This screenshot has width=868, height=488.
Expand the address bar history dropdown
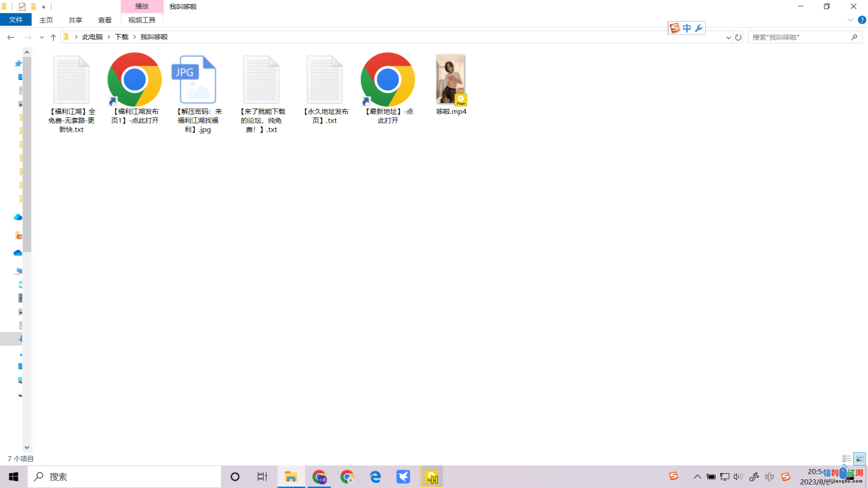click(728, 37)
